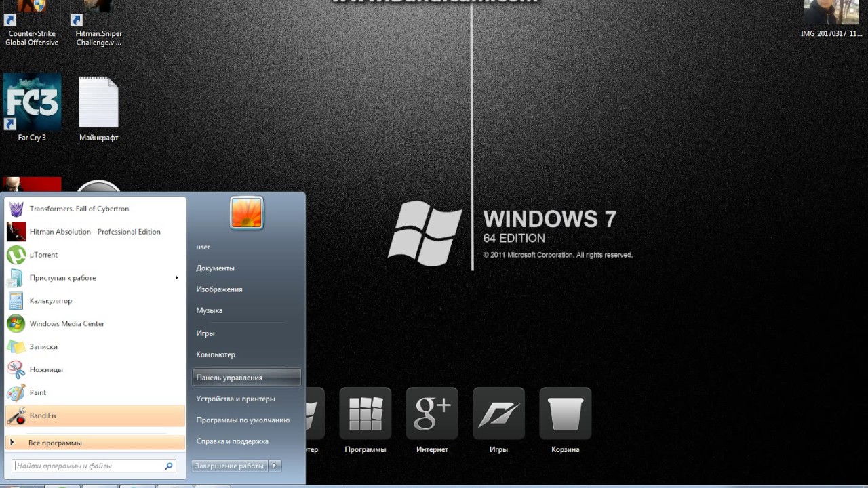Click the user account flower picture
The height and width of the screenshot is (488, 868).
tap(246, 213)
